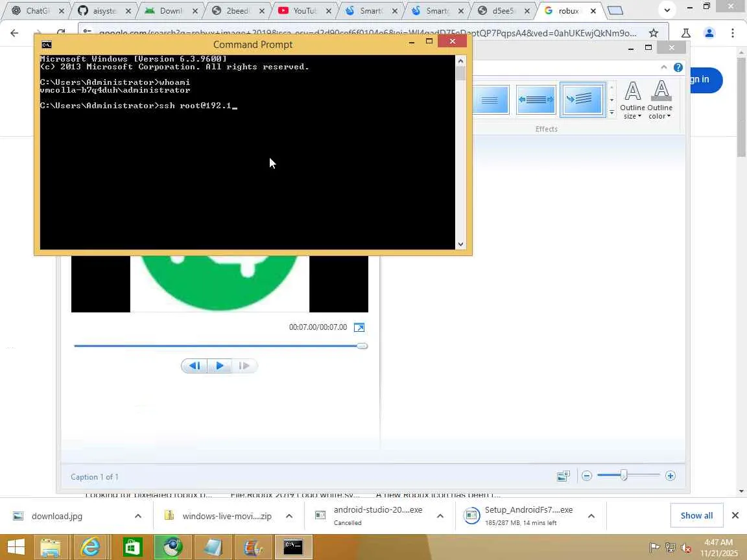Close the ChatGPT tab
Image resolution: width=747 pixels, height=560 pixels.
[62, 10]
